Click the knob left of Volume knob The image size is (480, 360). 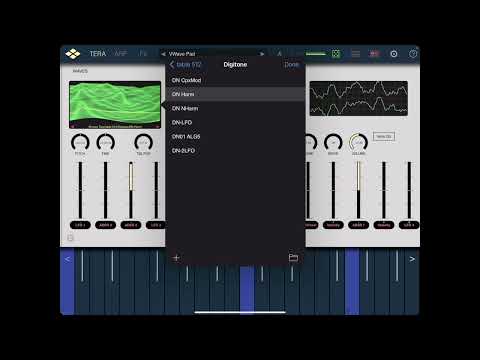pos(333,142)
